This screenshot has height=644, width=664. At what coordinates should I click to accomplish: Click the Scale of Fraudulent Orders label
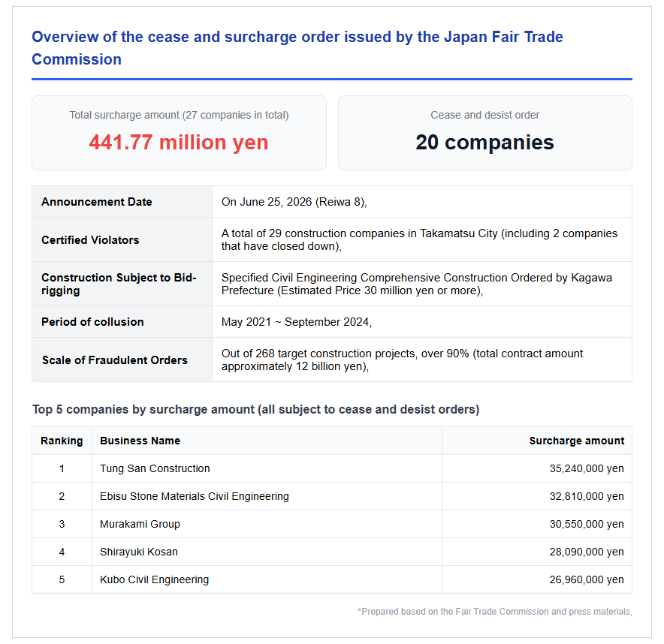click(115, 360)
